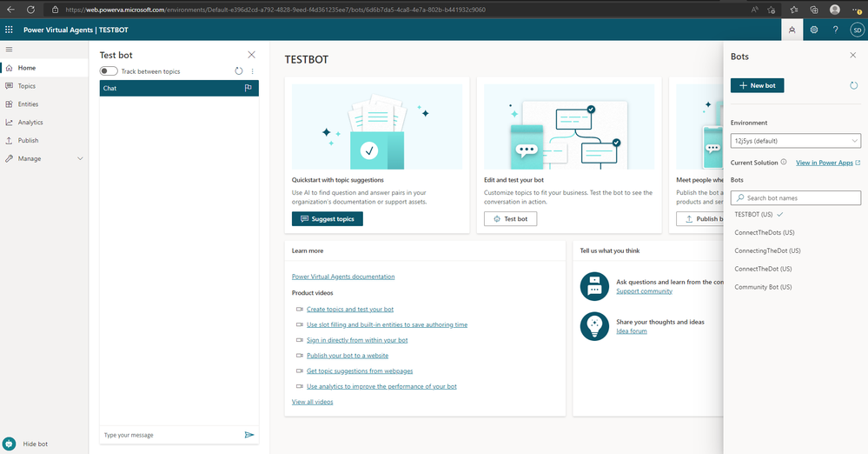Open the Bots panel icon in header

792,30
